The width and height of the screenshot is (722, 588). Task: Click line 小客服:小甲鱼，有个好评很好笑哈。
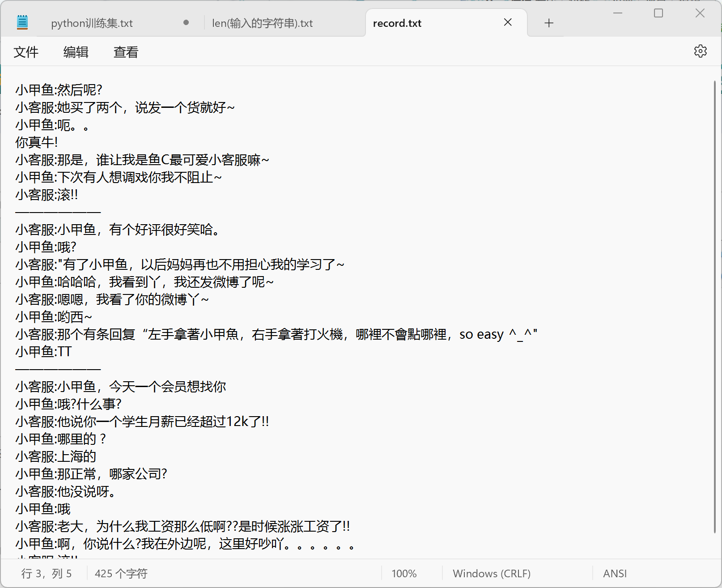click(x=119, y=230)
